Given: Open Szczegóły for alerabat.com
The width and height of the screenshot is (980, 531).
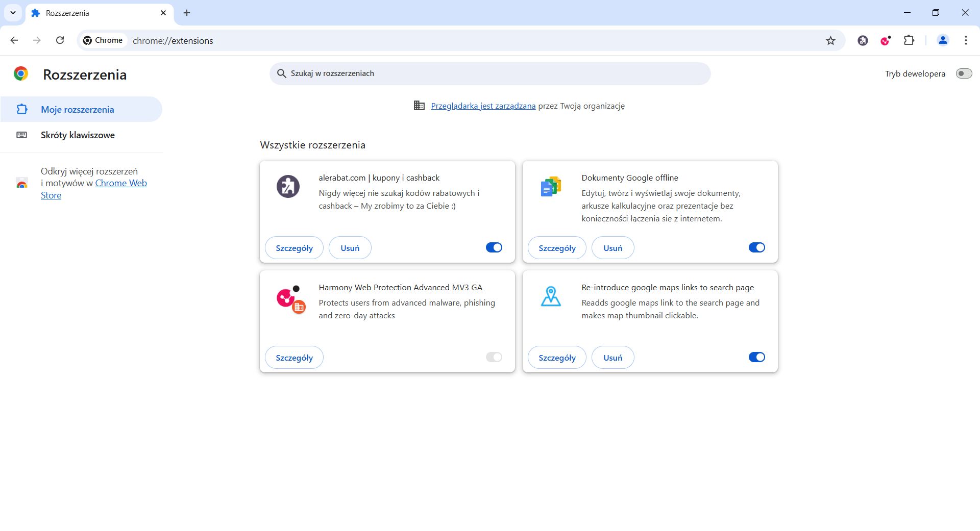Looking at the screenshot, I should [294, 248].
